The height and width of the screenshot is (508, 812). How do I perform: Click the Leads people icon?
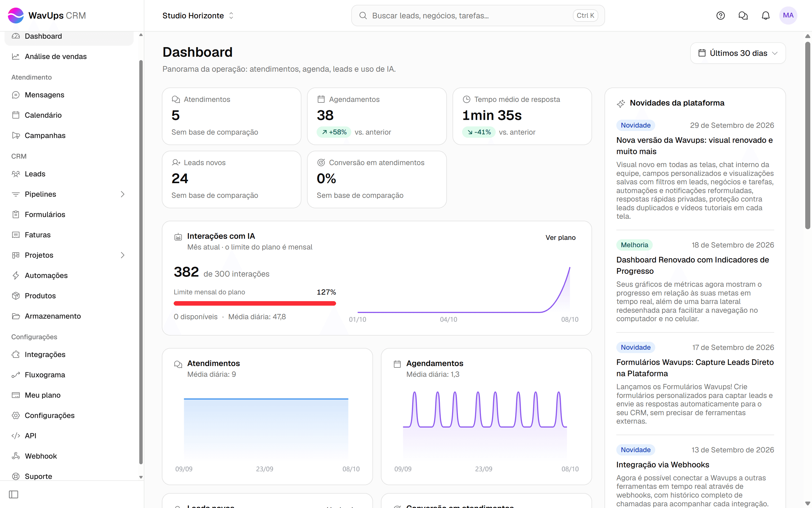pyautogui.click(x=16, y=174)
